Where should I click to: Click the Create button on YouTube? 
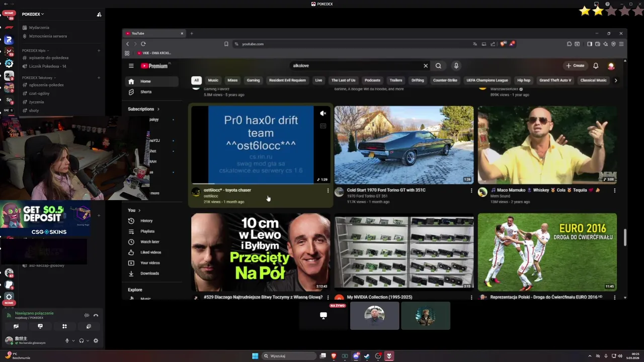click(x=575, y=66)
